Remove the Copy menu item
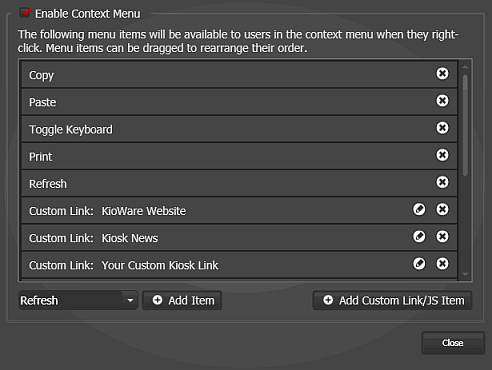This screenshot has height=370, width=492. click(442, 73)
